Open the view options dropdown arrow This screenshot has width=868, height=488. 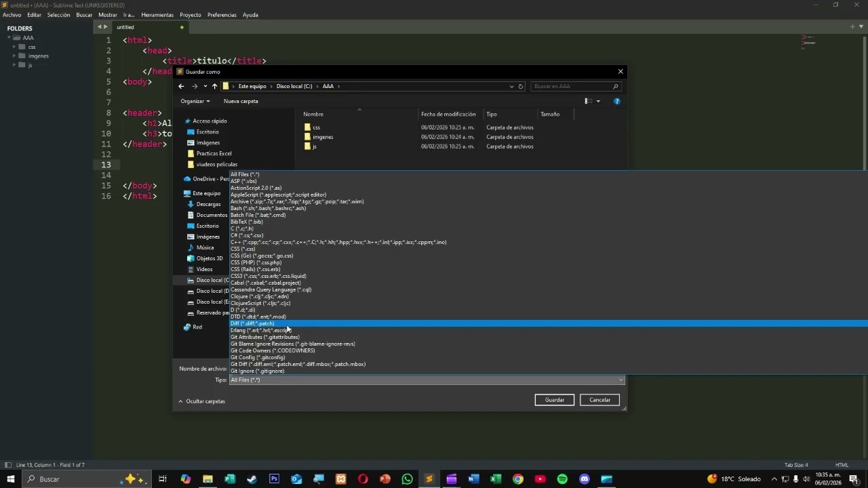click(x=598, y=101)
